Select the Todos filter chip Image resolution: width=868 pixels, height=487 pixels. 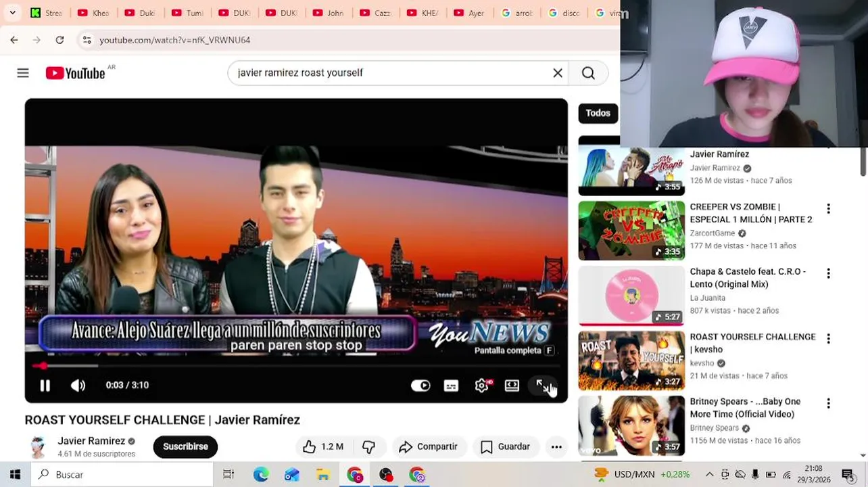coord(598,113)
